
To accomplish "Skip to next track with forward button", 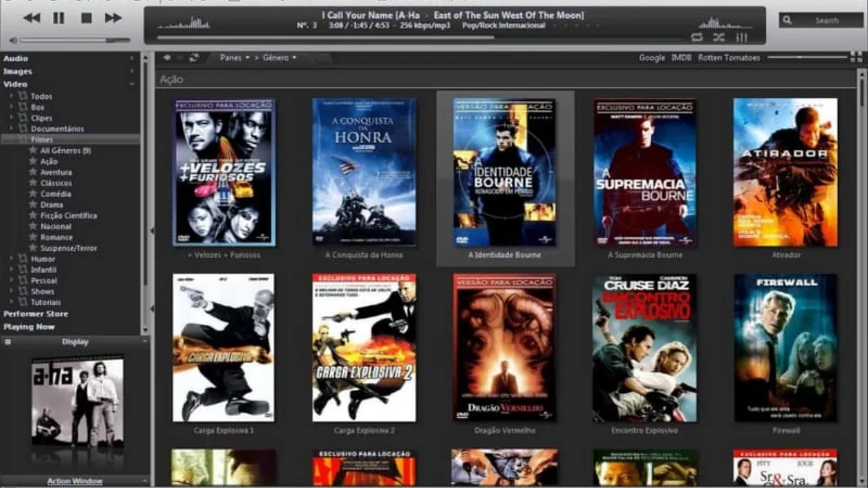I will click(x=113, y=18).
